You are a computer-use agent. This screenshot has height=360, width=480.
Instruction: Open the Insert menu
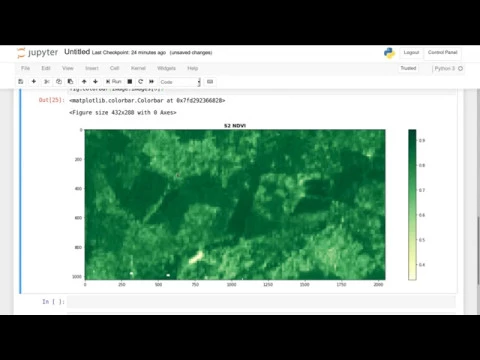pos(92,68)
